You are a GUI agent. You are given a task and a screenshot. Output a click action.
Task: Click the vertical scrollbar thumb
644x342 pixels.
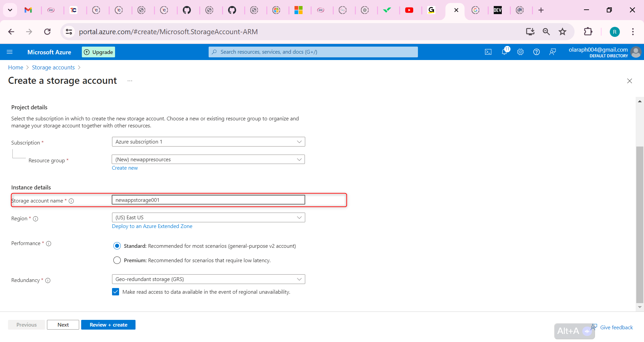[x=640, y=224]
